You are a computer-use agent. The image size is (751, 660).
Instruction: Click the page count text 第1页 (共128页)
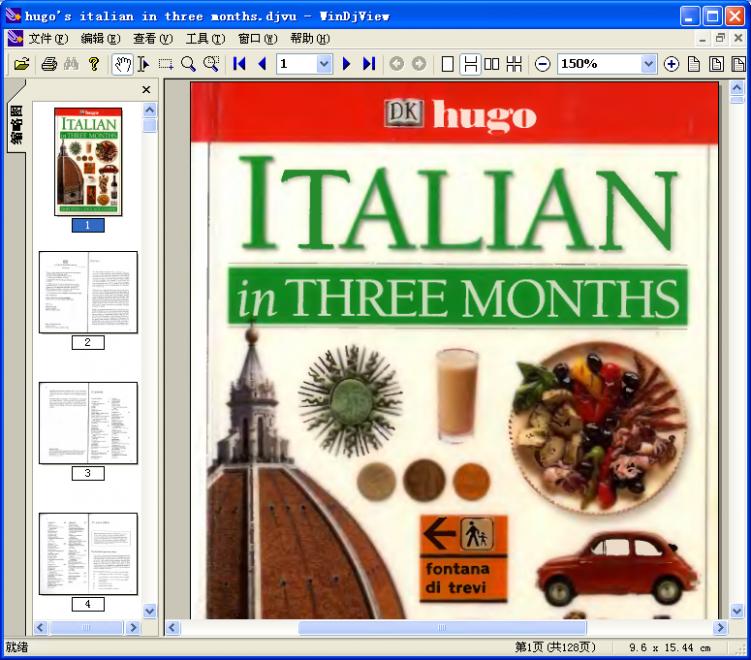point(555,648)
